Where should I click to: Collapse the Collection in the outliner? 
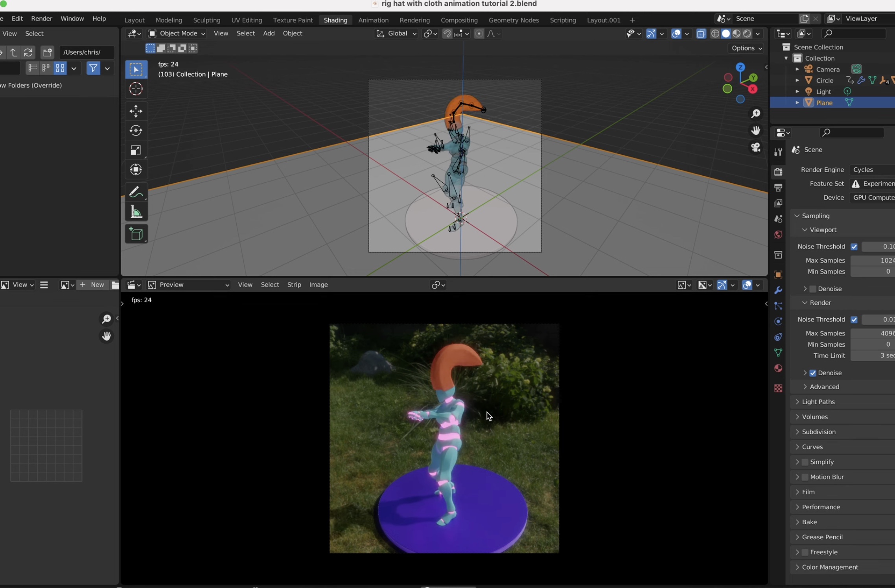pos(785,58)
